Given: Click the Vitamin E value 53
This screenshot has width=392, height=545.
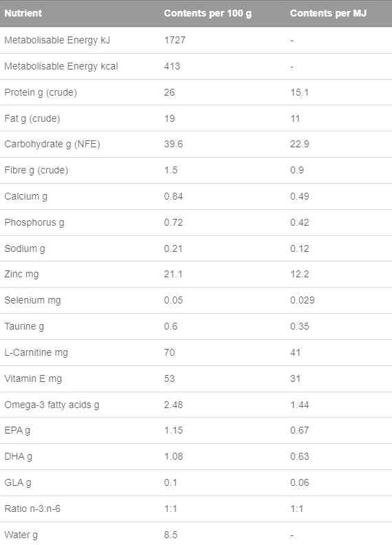Looking at the screenshot, I should 169,378.
